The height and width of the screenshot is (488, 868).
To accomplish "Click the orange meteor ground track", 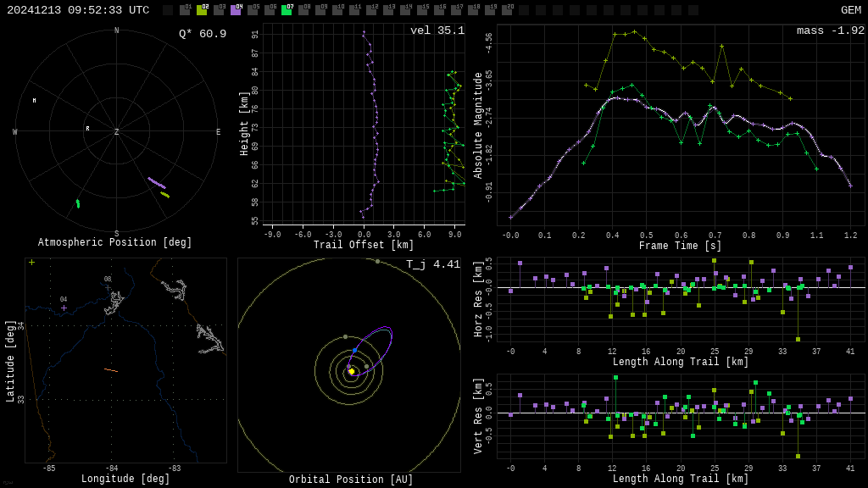I will (x=111, y=370).
